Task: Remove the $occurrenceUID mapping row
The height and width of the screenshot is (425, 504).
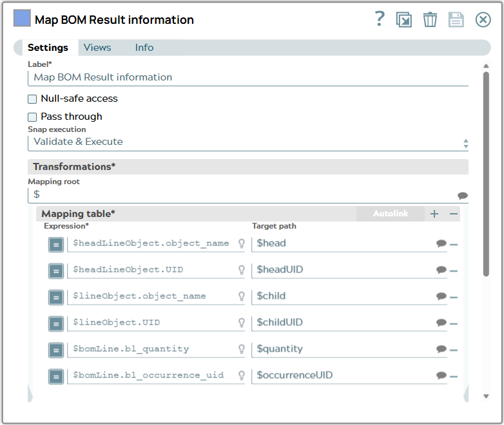Action: coord(454,377)
